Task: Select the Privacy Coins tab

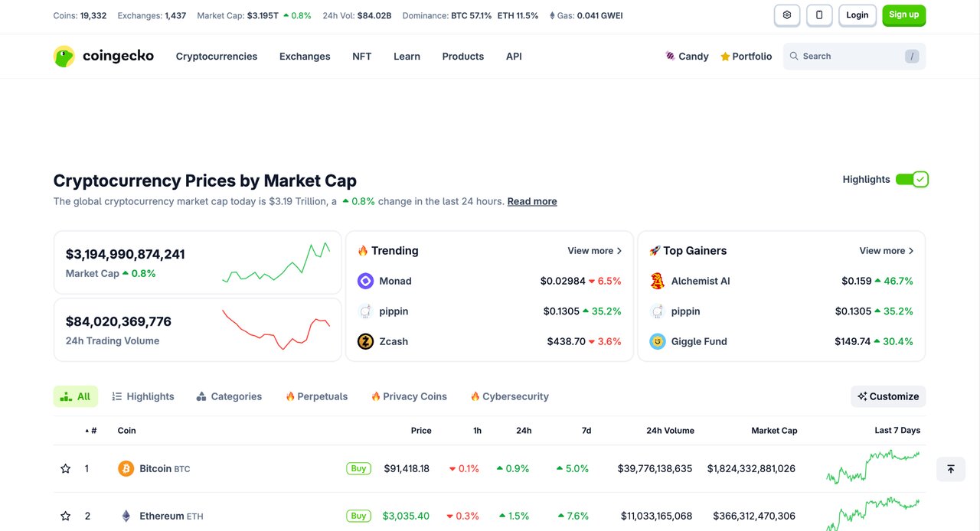Action: pyautogui.click(x=409, y=396)
